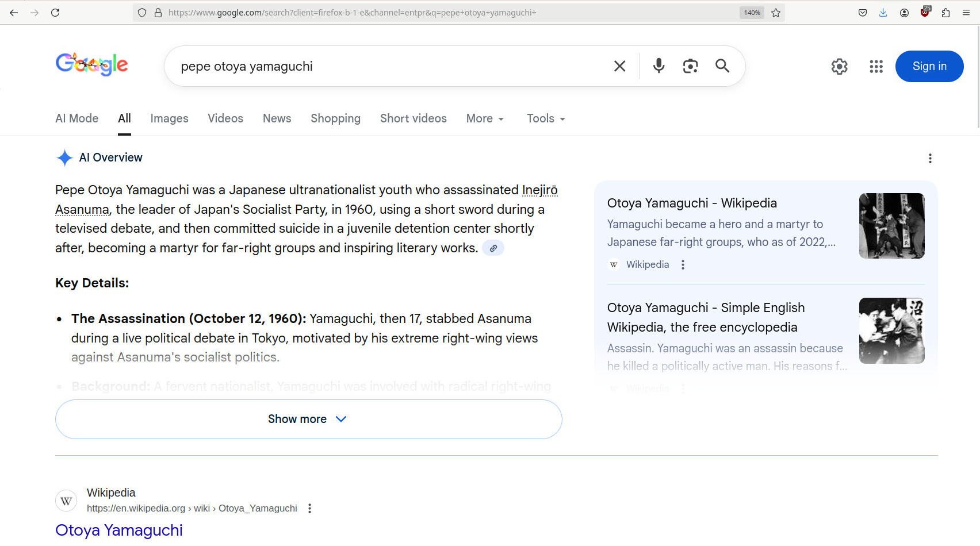Bookmark this page with the star
This screenshot has height=546, width=980.
[776, 13]
